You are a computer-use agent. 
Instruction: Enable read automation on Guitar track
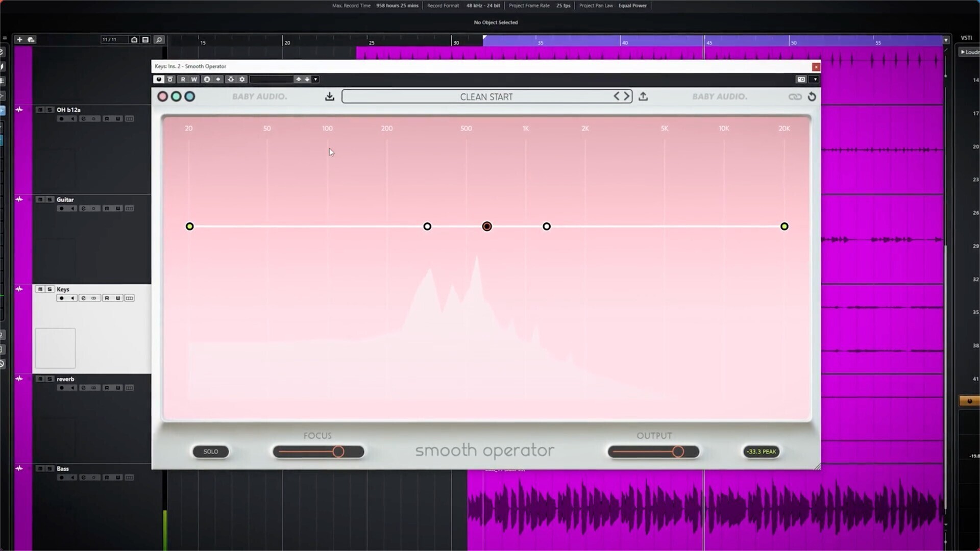pyautogui.click(x=107, y=209)
